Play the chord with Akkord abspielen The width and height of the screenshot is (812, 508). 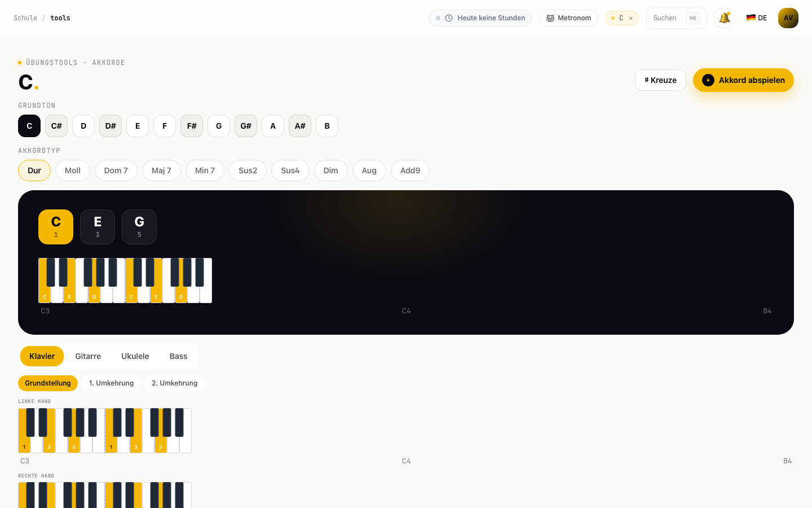pos(743,80)
